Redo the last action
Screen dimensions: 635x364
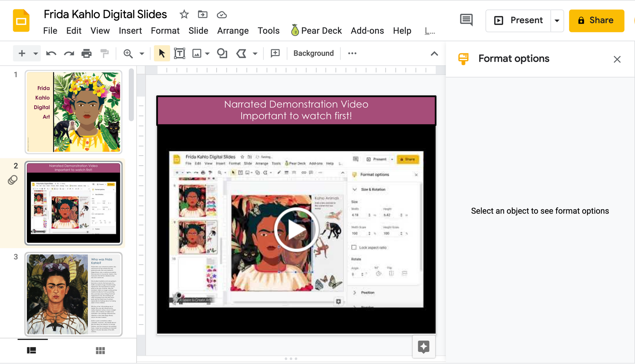pos(69,53)
